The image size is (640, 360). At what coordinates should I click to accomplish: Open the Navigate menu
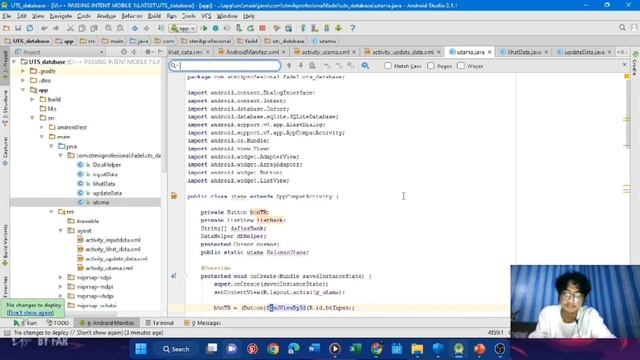[x=61, y=16]
